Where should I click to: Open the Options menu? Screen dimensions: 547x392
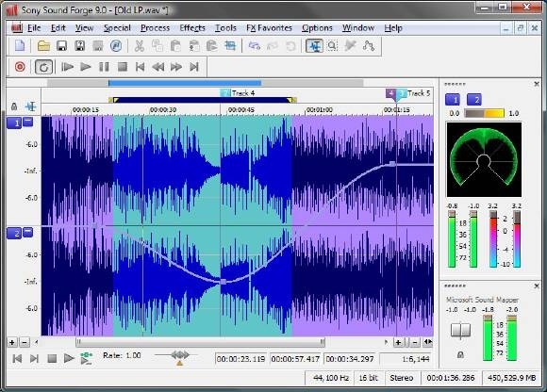(317, 28)
